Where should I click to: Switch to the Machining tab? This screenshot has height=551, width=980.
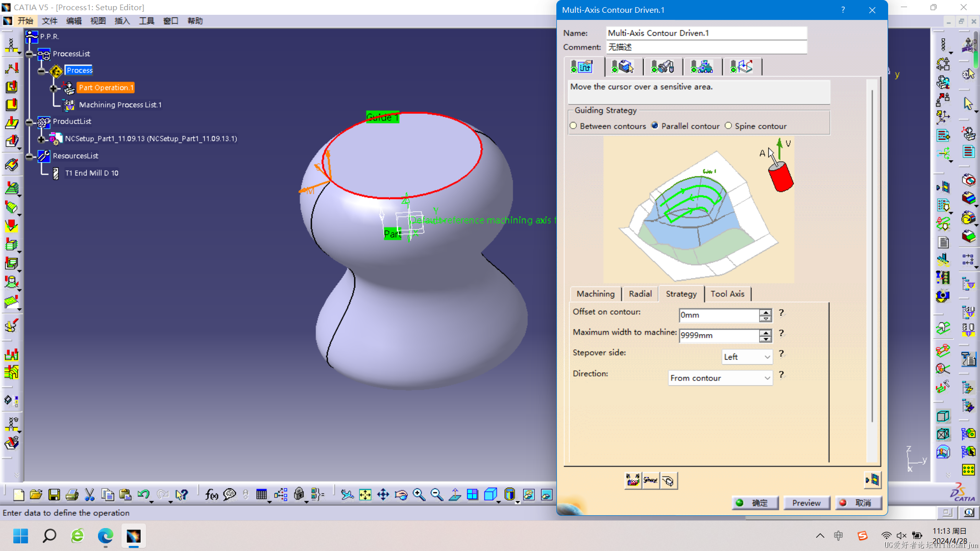point(595,294)
